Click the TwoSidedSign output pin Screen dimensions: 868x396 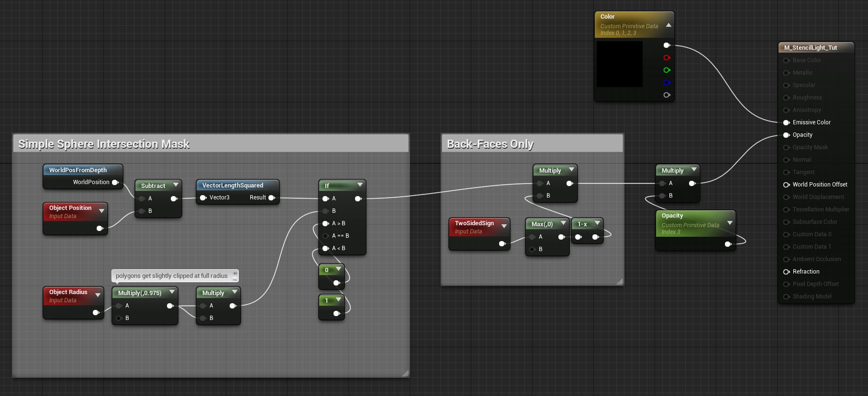click(501, 244)
